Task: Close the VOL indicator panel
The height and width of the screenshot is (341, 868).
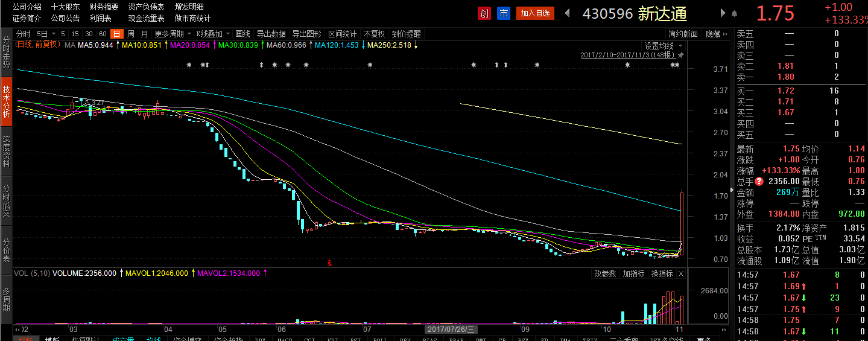Action: (x=681, y=273)
